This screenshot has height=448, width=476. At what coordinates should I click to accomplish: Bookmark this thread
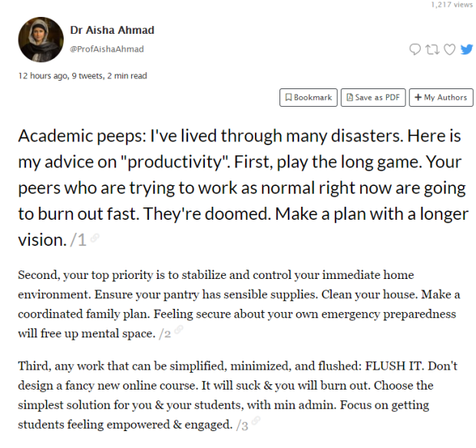pyautogui.click(x=309, y=98)
